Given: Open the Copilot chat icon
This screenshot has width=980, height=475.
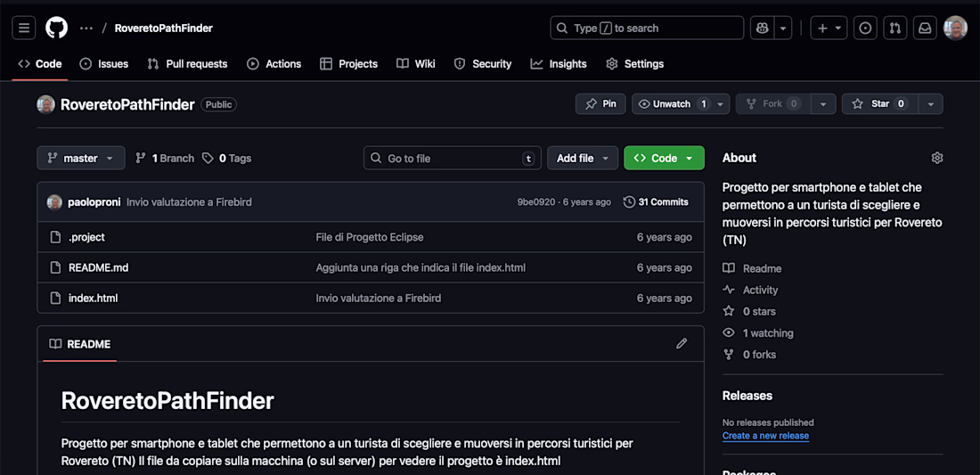Looking at the screenshot, I should [x=762, y=28].
